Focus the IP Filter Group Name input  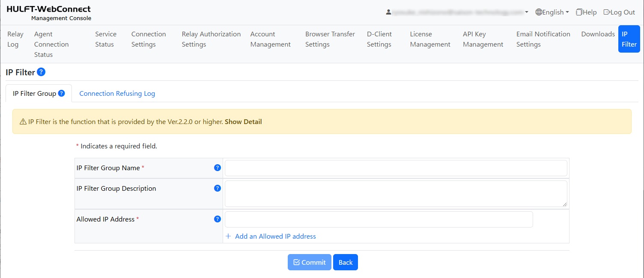tap(396, 168)
